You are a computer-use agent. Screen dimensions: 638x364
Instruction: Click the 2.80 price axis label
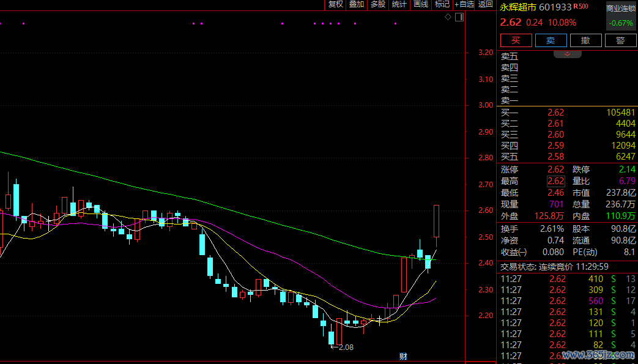pyautogui.click(x=486, y=158)
